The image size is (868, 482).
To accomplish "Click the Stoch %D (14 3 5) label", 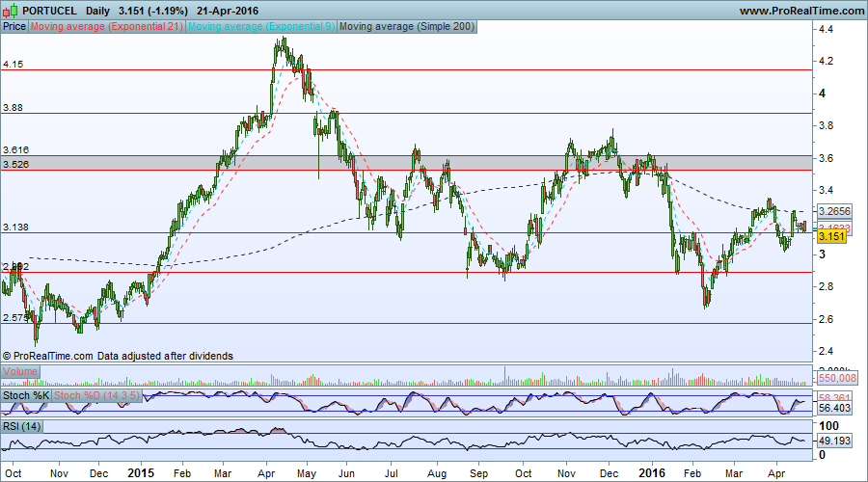I will pos(96,395).
